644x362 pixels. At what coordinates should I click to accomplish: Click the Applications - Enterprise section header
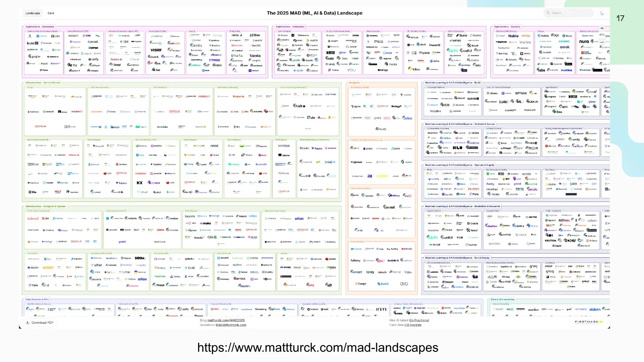[40, 27]
